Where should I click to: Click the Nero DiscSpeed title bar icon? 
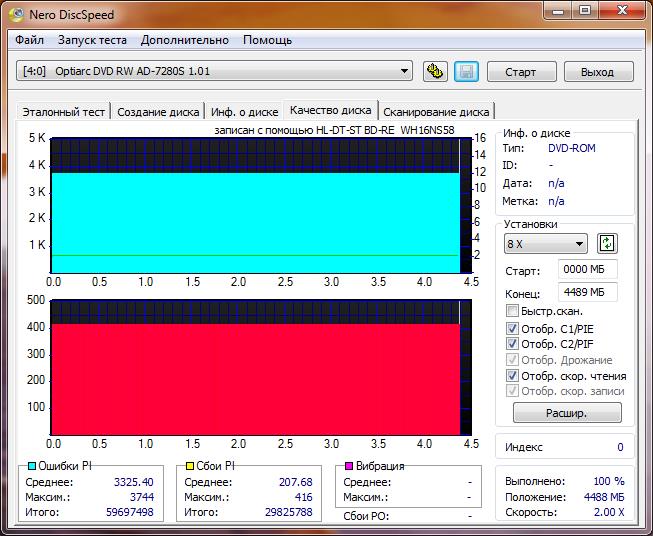coord(13,13)
